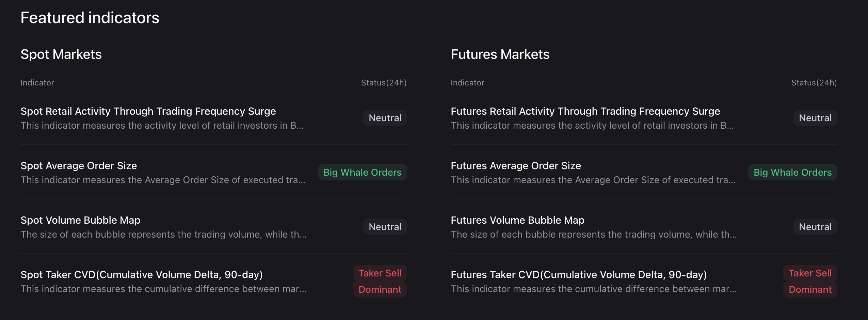Screen dimensions: 868x320
Task: Open the Futures Retail Activity Through Trading Frequency Surge indicator
Action: click(x=585, y=111)
